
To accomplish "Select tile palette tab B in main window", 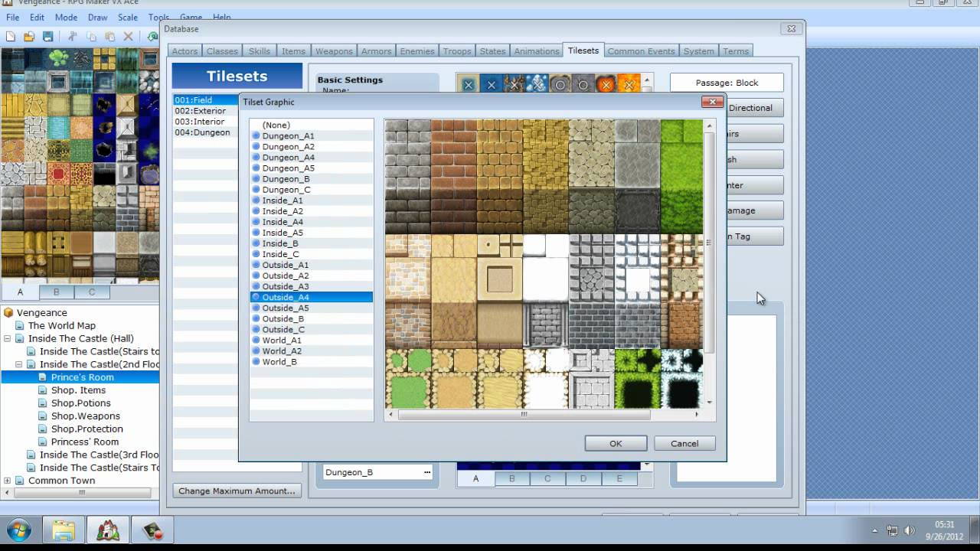I will tap(56, 292).
